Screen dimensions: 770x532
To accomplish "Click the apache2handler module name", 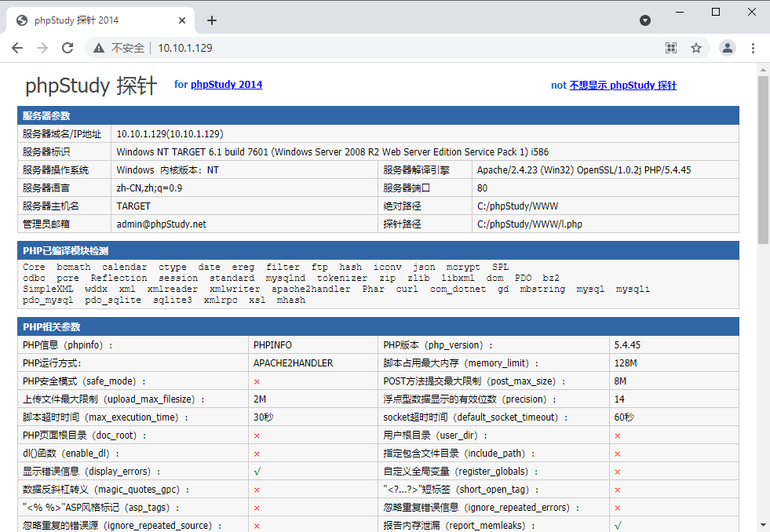I will point(311,289).
